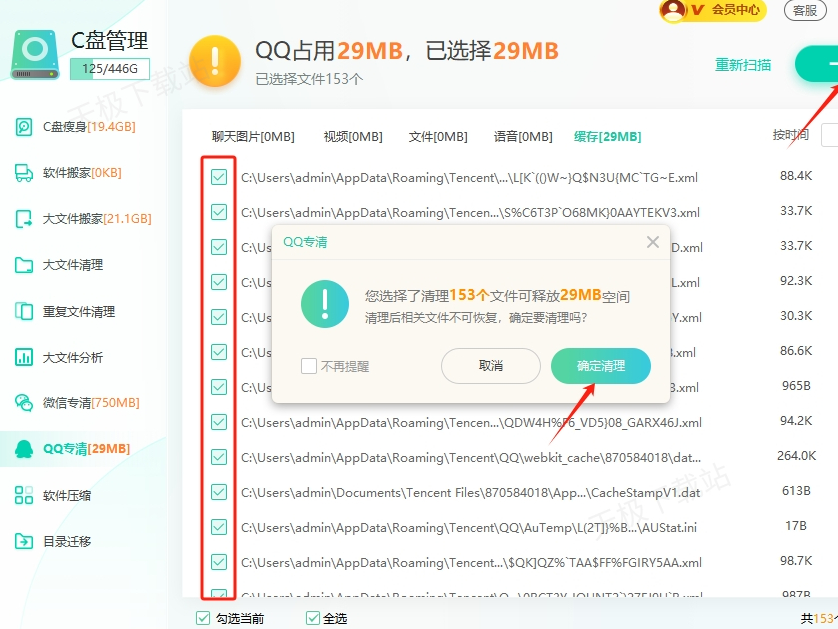
Task: Toggle checkbox for the D.xml row
Action: [x=219, y=247]
